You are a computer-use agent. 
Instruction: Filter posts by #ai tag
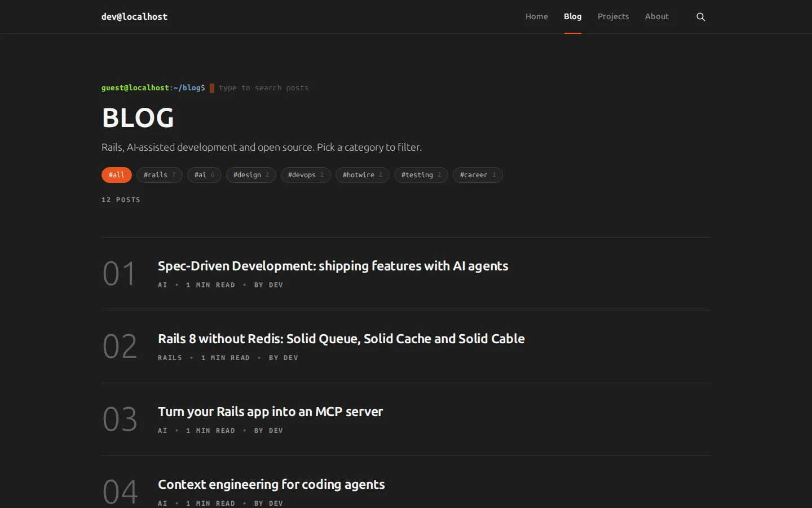click(x=204, y=175)
